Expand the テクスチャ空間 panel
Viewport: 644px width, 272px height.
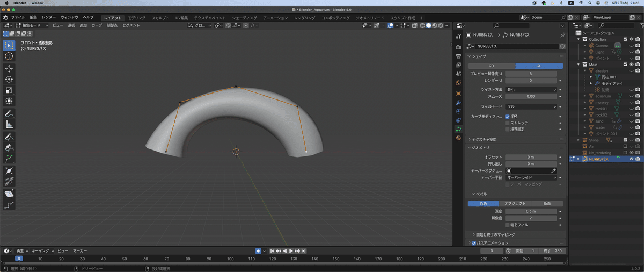483,139
